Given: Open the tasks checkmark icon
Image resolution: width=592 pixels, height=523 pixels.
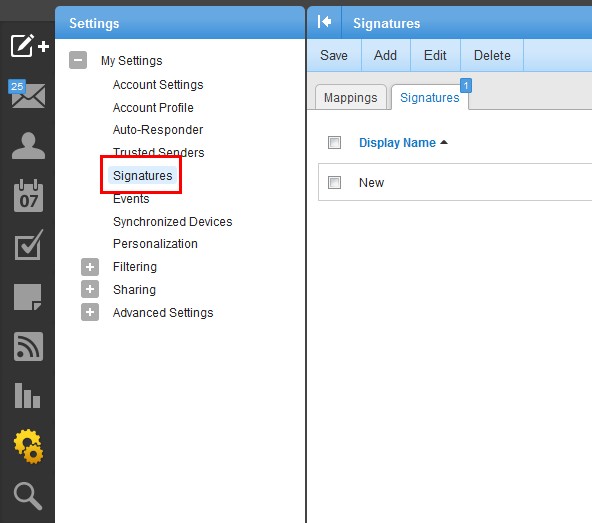Looking at the screenshot, I should [x=29, y=245].
